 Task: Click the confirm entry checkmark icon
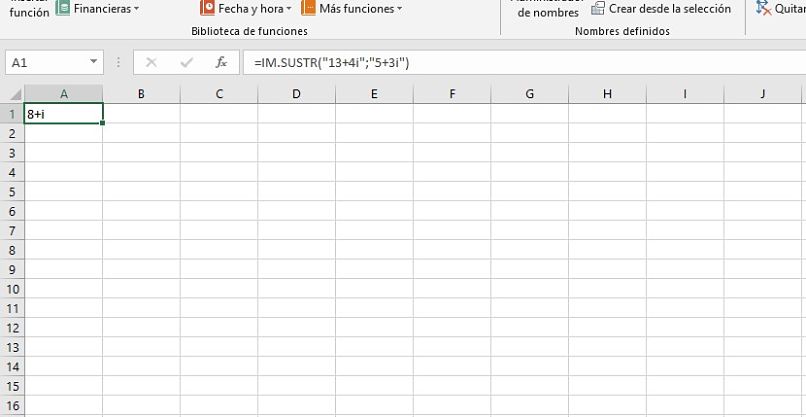[x=187, y=62]
